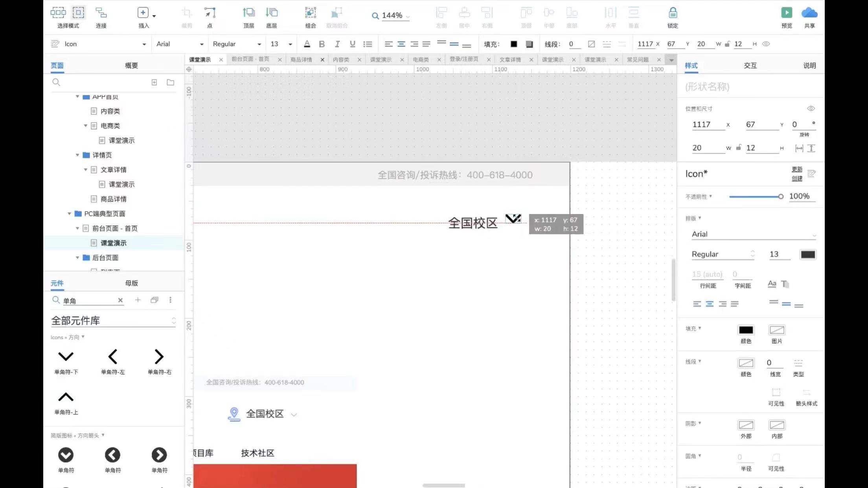This screenshot has width=868, height=488.
Task: Toggle the aspect ratio lock in style panel
Action: (739, 148)
